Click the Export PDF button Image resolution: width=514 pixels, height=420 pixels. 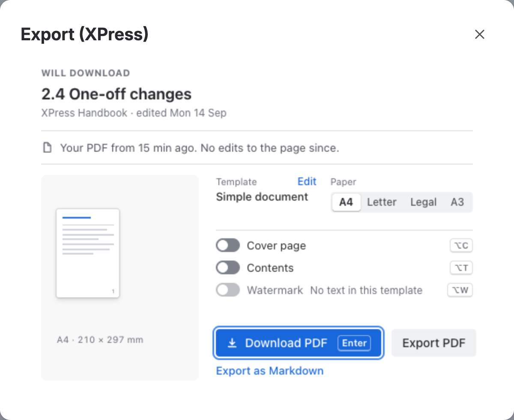pos(434,343)
